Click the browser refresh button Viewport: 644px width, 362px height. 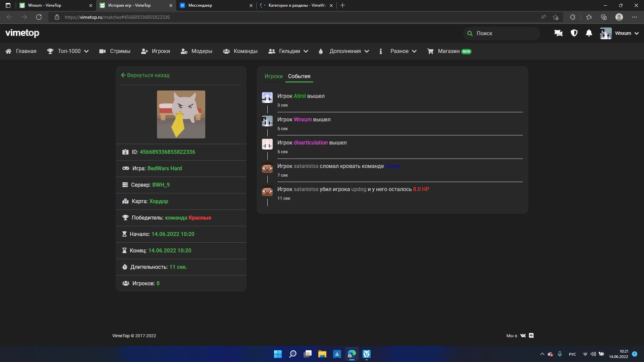coord(39,17)
